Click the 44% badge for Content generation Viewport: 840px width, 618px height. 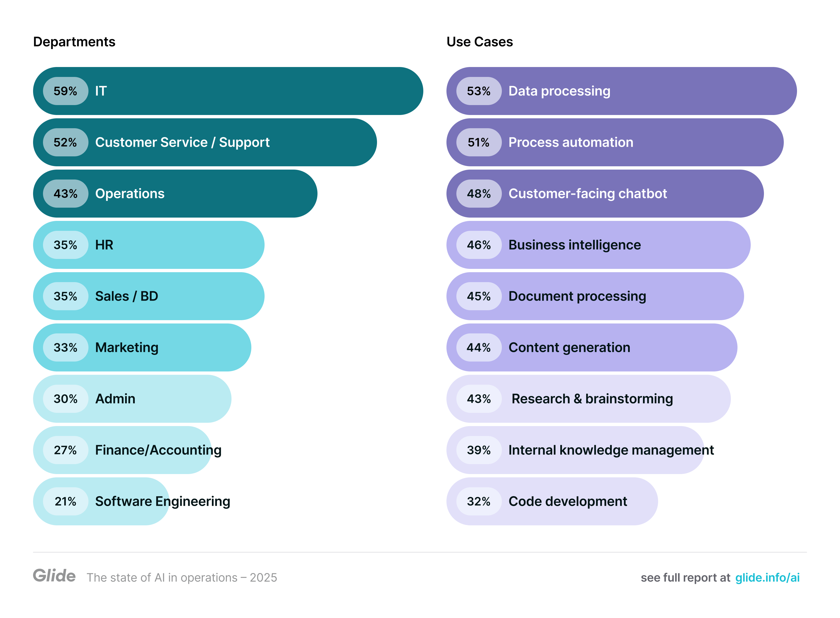click(x=478, y=347)
